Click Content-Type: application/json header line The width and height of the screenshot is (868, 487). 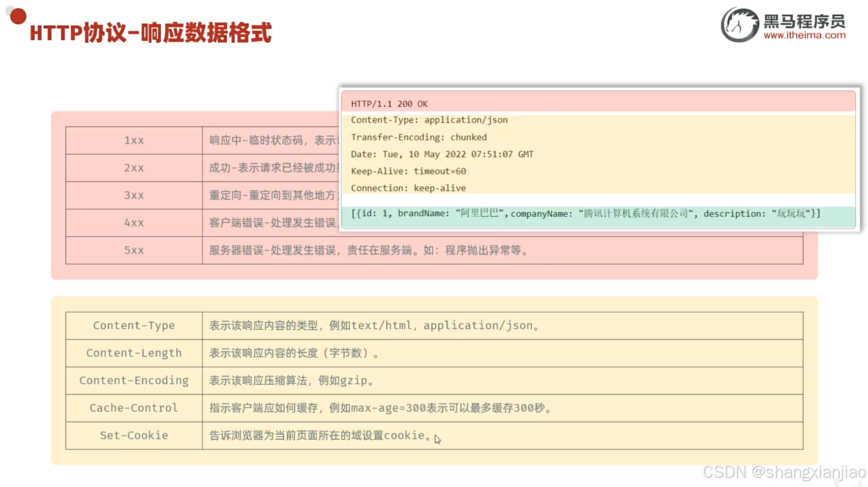coord(429,120)
